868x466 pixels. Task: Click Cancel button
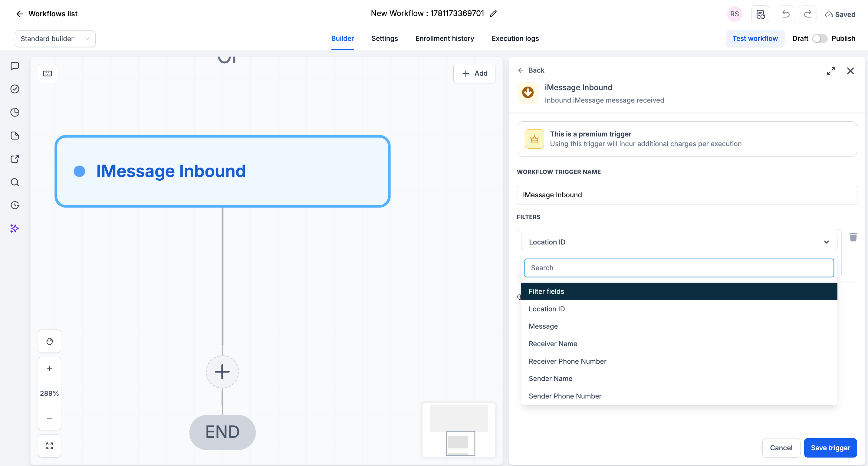pos(781,448)
